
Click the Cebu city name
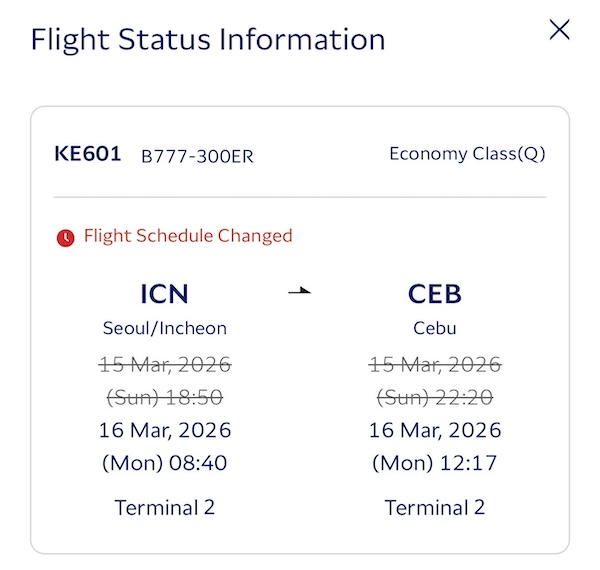point(435,328)
